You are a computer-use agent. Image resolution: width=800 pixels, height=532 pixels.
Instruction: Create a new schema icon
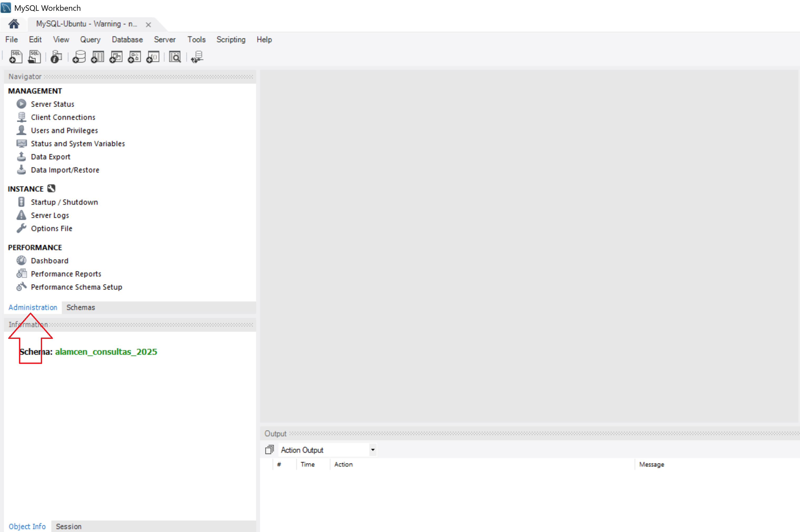[79, 57]
